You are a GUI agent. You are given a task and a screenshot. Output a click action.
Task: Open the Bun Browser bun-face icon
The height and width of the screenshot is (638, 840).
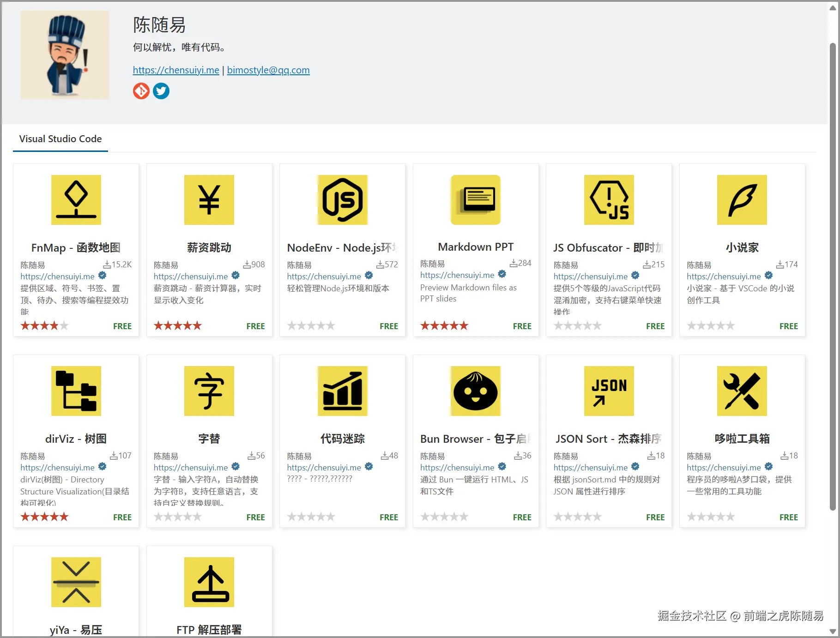(475, 391)
